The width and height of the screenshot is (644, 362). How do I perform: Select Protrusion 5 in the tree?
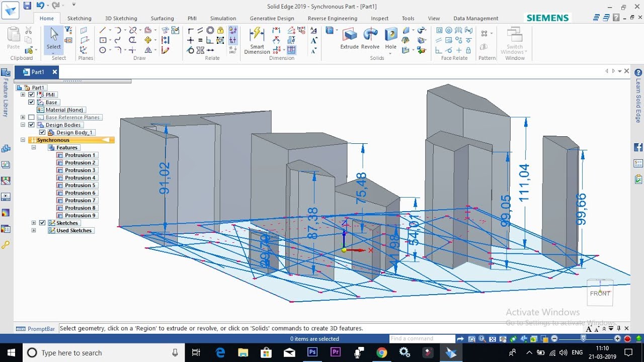77,185
